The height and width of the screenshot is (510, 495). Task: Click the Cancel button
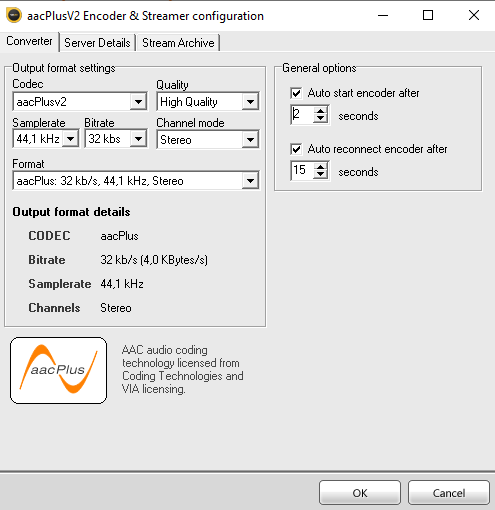(x=449, y=493)
